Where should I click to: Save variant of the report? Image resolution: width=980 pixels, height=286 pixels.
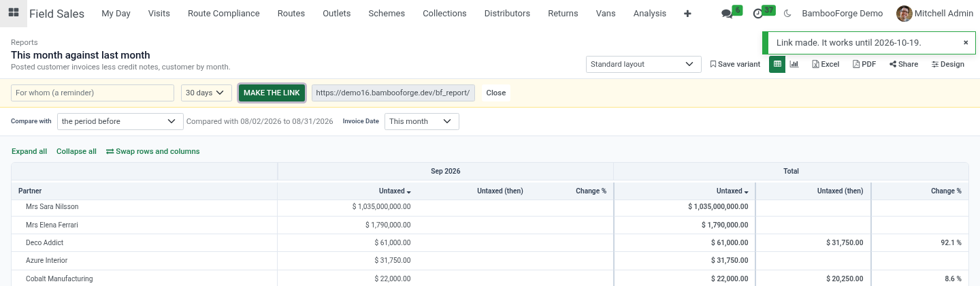(x=735, y=64)
